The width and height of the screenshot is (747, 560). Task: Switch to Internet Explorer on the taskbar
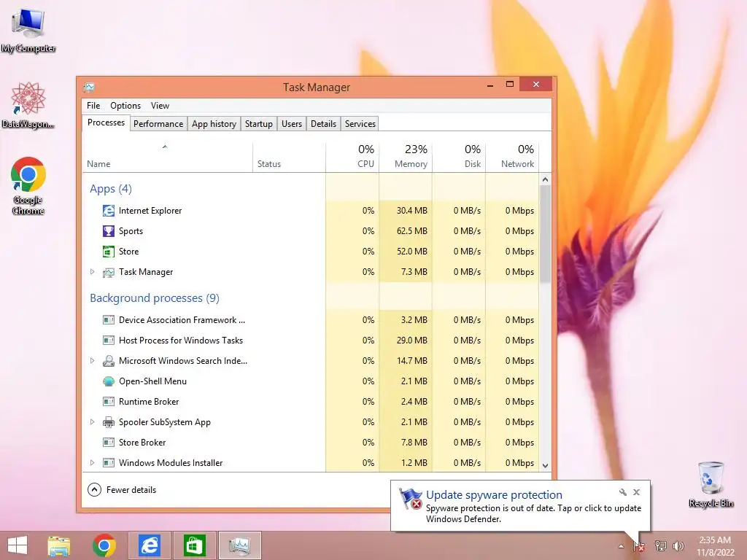(x=149, y=545)
